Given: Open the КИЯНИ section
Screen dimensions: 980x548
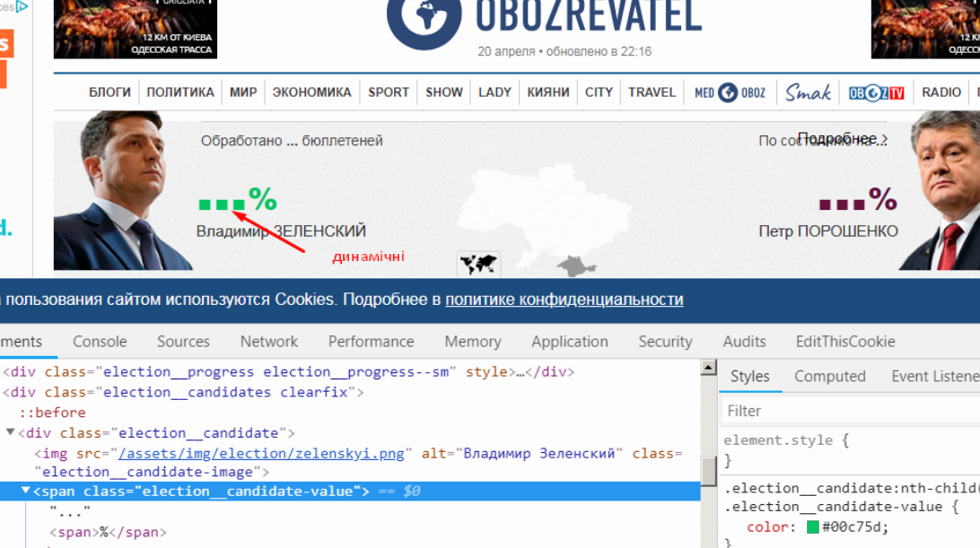Looking at the screenshot, I should pyautogui.click(x=548, y=92).
